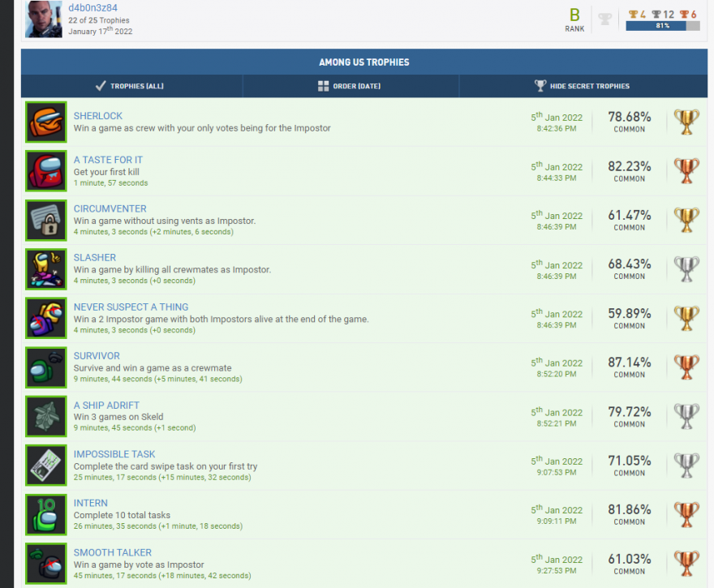The width and height of the screenshot is (714, 588).
Task: Click the platinum trophy icon beside rank
Action: click(604, 19)
